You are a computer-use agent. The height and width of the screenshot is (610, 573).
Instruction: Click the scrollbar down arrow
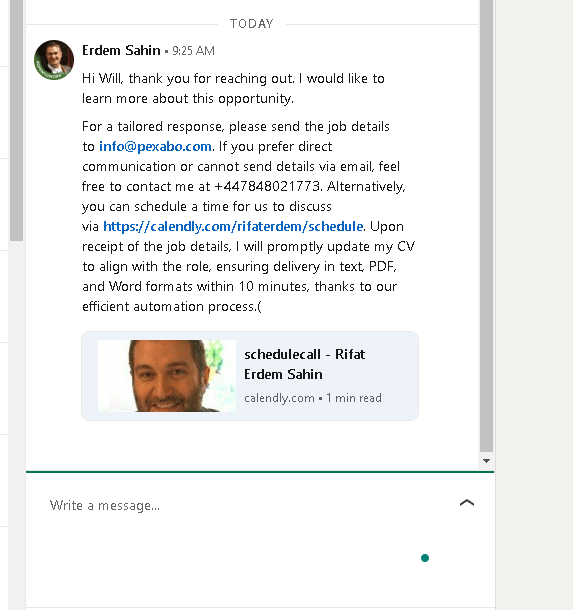click(486, 461)
